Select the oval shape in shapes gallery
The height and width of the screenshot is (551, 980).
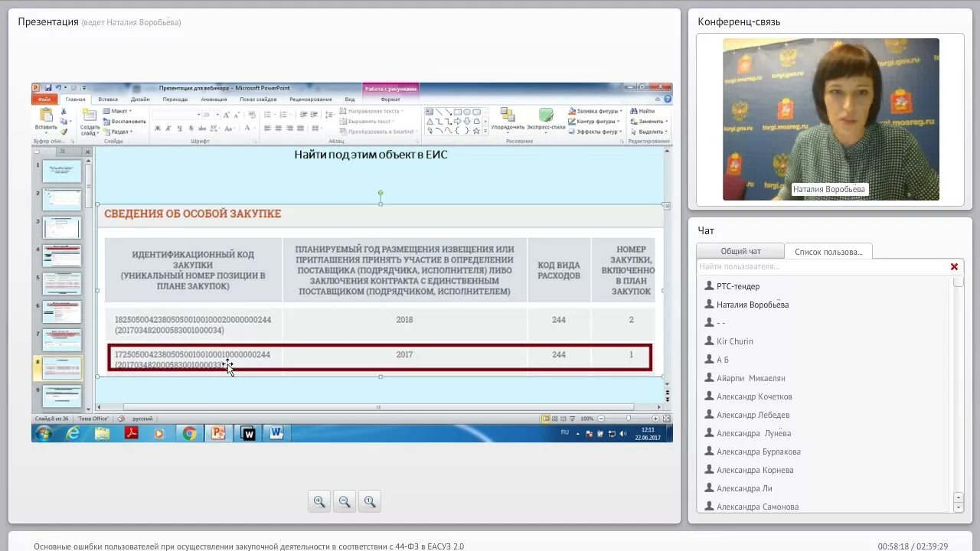coord(467,112)
